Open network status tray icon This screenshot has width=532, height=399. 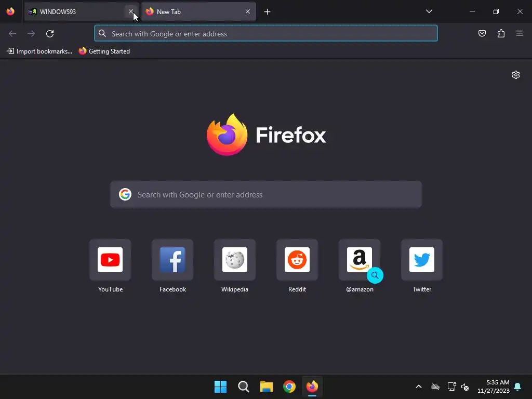coord(451,387)
